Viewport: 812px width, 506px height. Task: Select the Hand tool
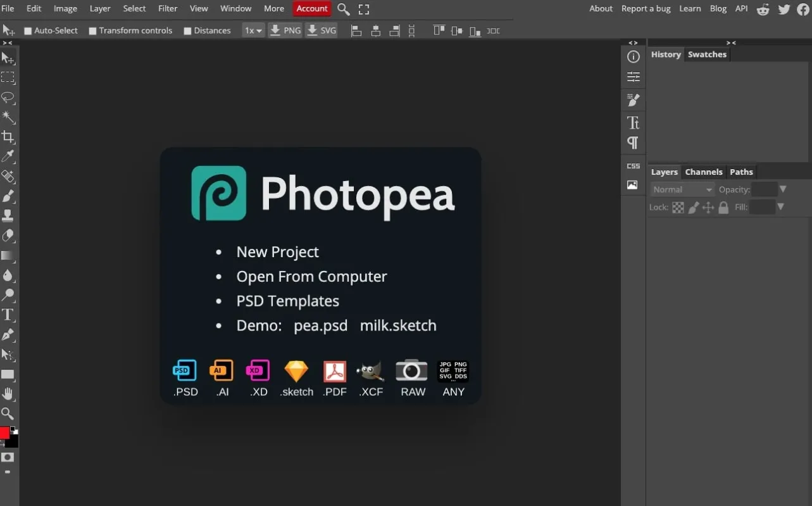(x=8, y=394)
